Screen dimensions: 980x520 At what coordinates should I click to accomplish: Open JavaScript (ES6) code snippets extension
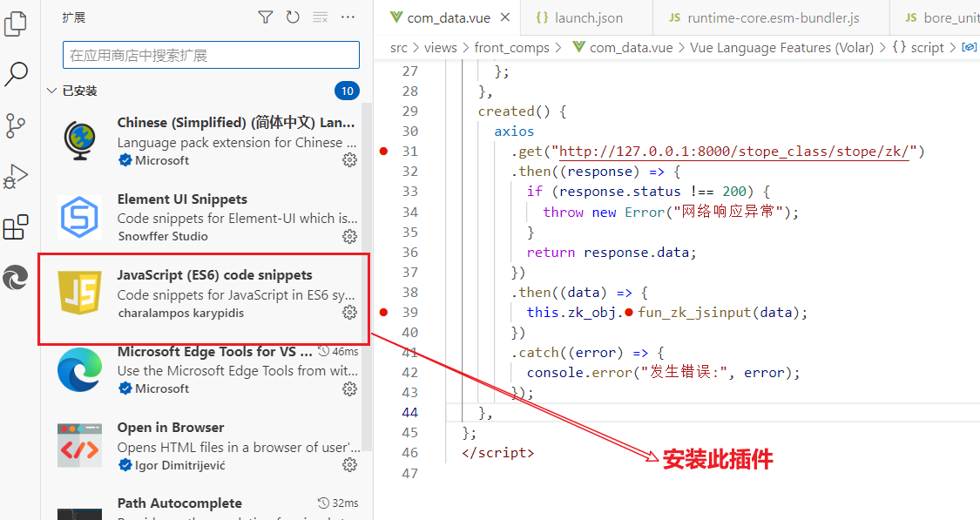[x=206, y=294]
